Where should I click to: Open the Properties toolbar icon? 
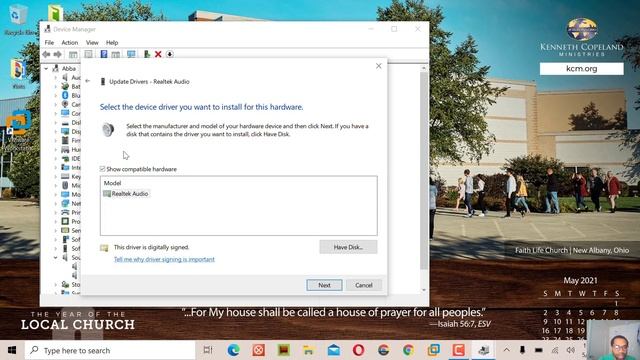88,54
